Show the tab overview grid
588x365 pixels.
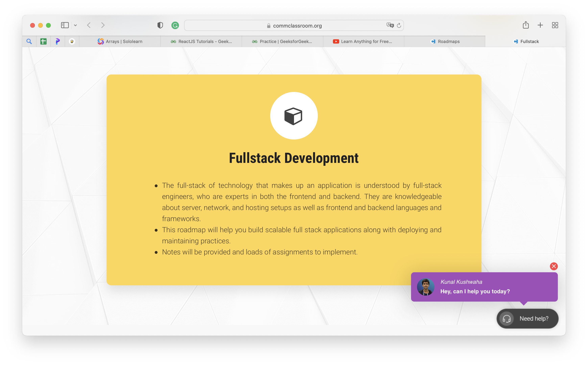click(555, 25)
